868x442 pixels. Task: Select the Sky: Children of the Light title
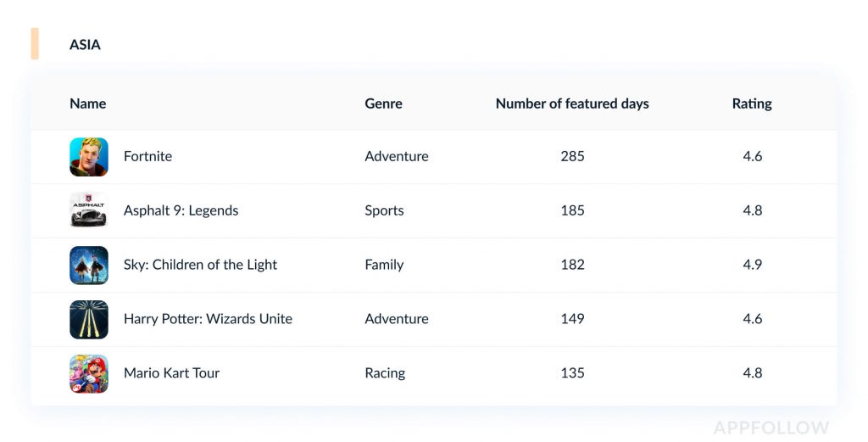pyautogui.click(x=200, y=265)
